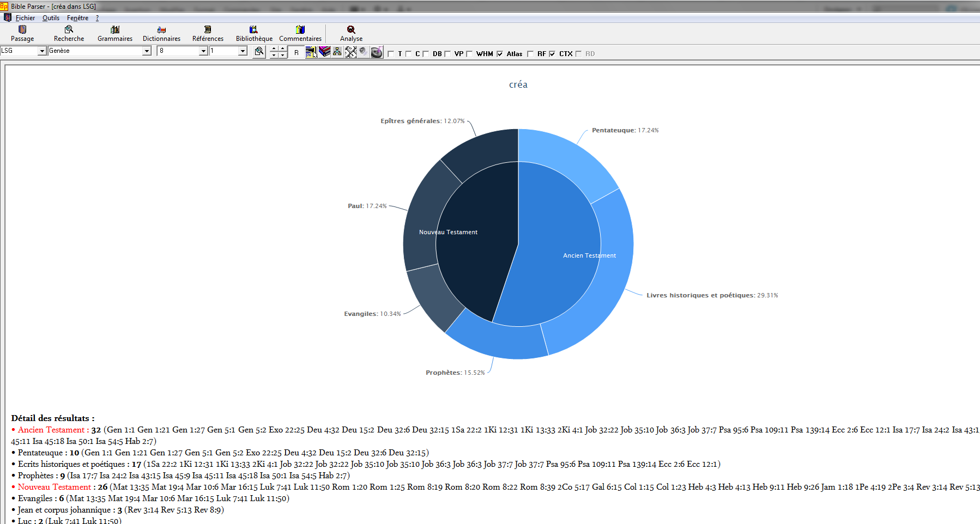Image resolution: width=980 pixels, height=524 pixels.
Task: Click the left down-arrow stepper
Action: (x=274, y=55)
